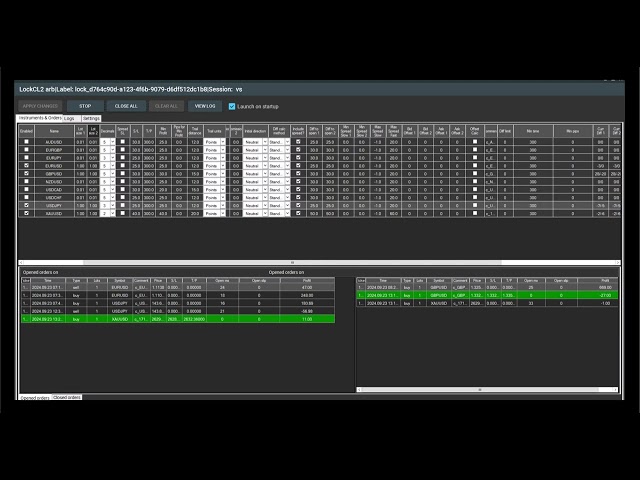Select the XAUUSD order in right orders table
Screen dimensions: 640x480
487,303
